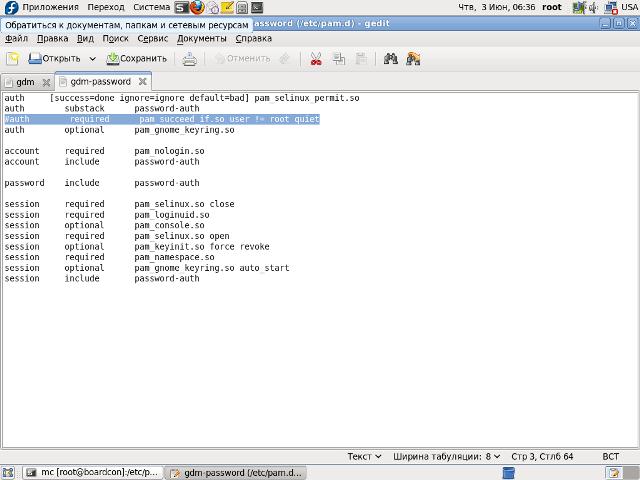The width and height of the screenshot is (640, 480).
Task: Open the Система panel menu
Action: pos(152,7)
